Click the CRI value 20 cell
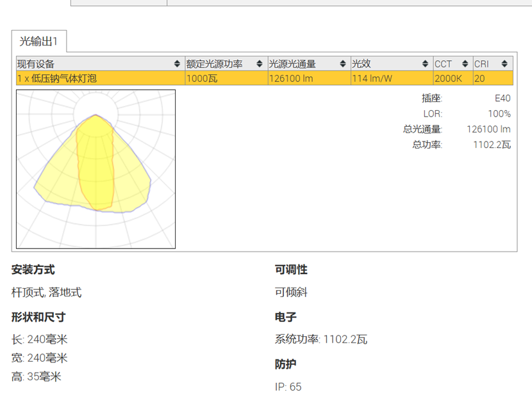 coord(494,78)
